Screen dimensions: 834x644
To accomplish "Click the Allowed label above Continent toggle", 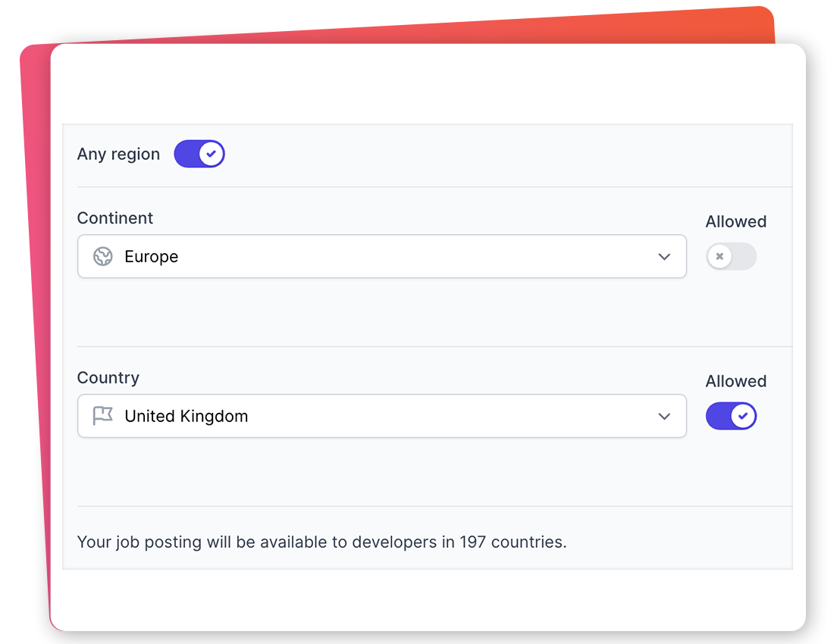I will tap(735, 222).
